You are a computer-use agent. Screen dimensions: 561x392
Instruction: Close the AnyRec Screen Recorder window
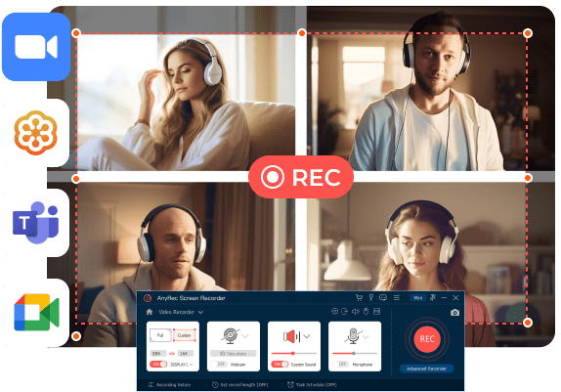455,298
